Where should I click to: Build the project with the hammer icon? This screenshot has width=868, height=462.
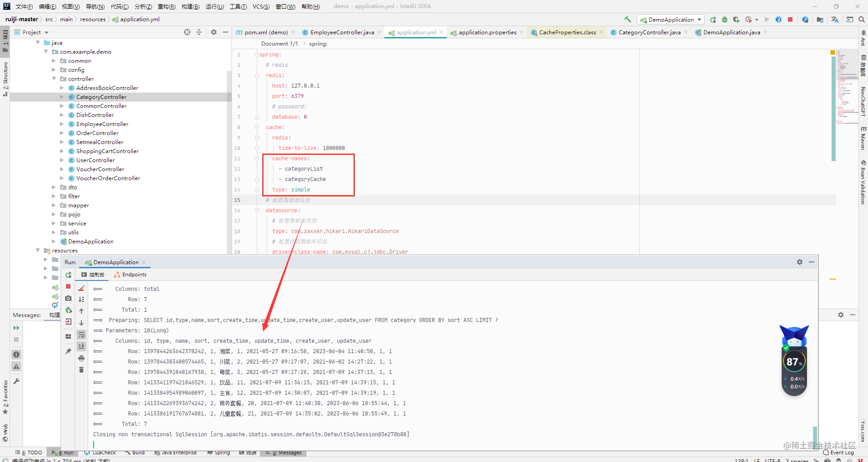pyautogui.click(x=627, y=19)
